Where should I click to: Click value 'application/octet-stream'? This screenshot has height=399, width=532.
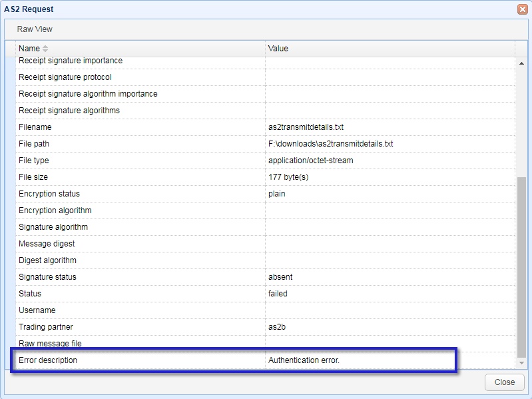point(310,161)
